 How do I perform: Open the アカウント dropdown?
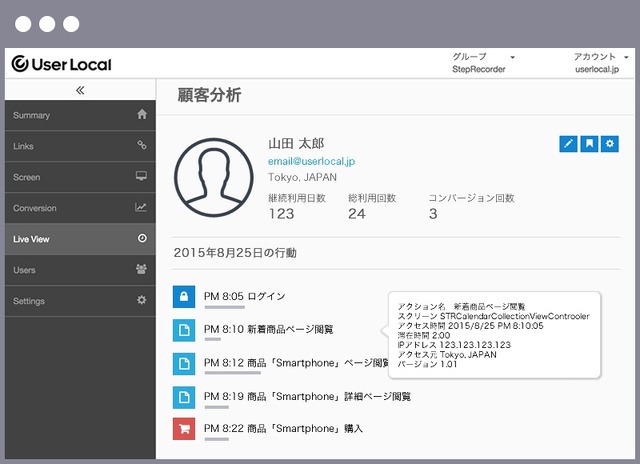(601, 57)
